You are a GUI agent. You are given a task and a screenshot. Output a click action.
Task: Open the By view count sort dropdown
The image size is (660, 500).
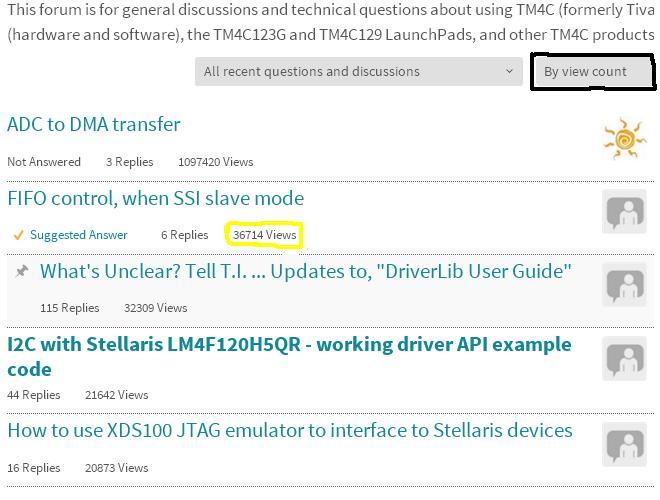(x=593, y=72)
